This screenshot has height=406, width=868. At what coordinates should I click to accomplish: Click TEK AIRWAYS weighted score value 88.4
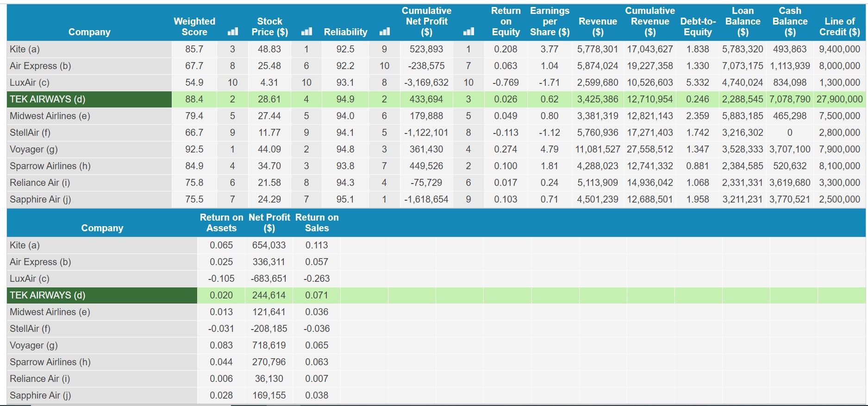coord(194,99)
